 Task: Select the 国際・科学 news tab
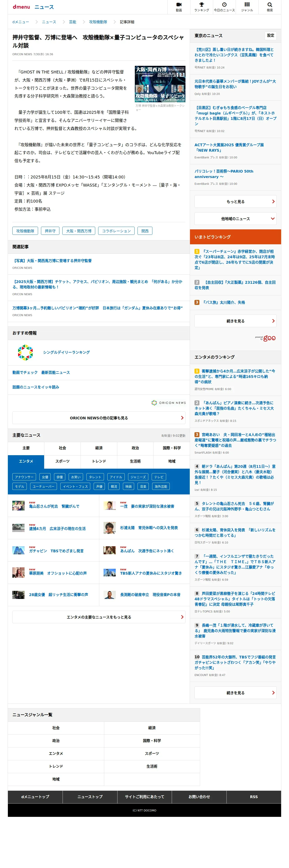[x=172, y=448]
